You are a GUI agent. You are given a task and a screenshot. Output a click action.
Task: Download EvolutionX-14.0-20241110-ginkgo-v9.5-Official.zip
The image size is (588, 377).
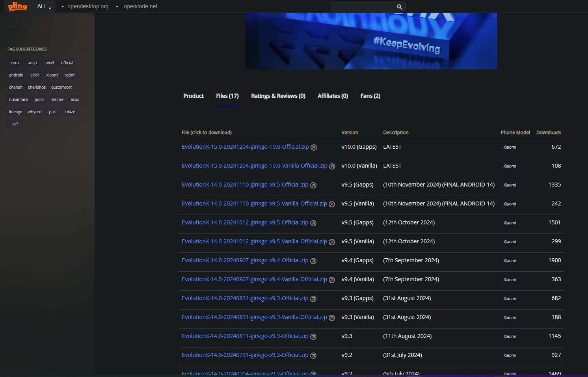(245, 185)
